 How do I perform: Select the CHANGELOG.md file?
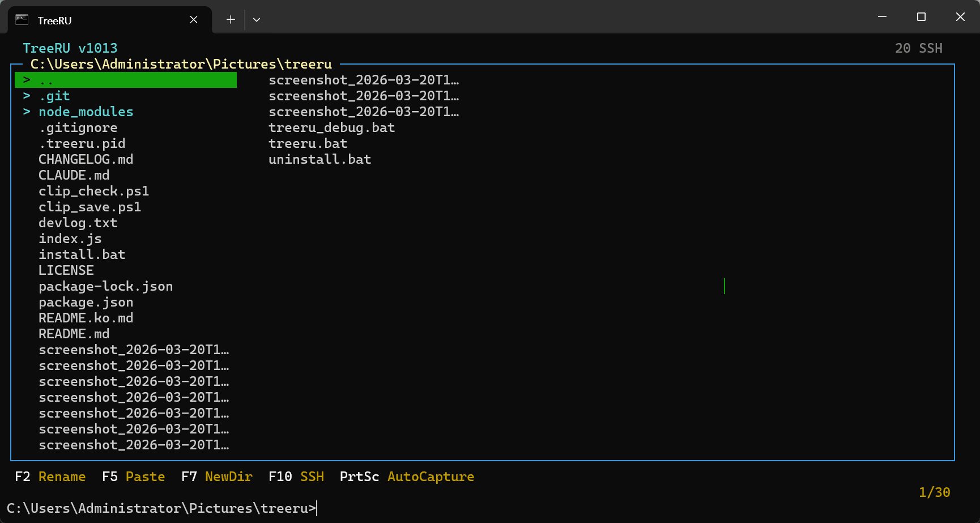[86, 159]
